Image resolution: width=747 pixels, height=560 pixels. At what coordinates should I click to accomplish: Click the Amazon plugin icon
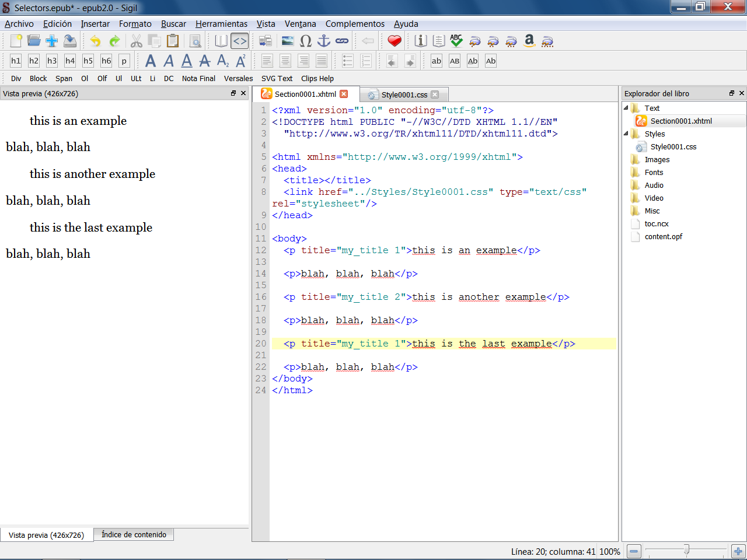click(x=529, y=41)
